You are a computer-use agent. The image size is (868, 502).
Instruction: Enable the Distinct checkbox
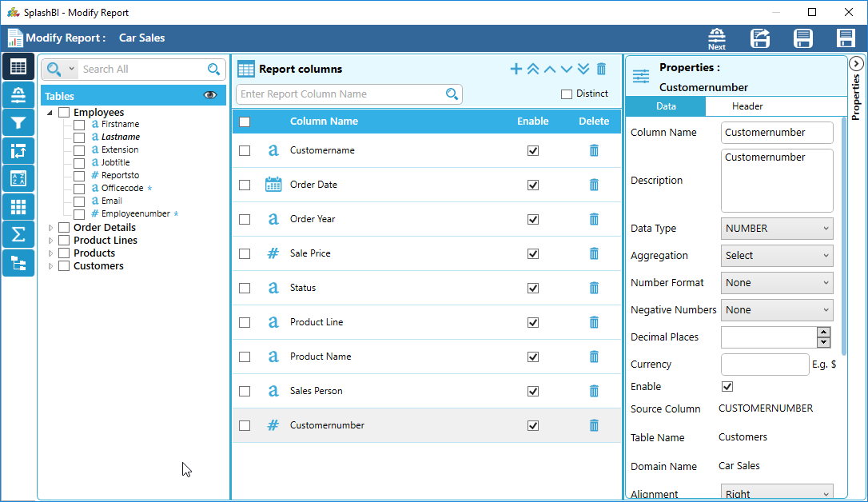point(567,94)
